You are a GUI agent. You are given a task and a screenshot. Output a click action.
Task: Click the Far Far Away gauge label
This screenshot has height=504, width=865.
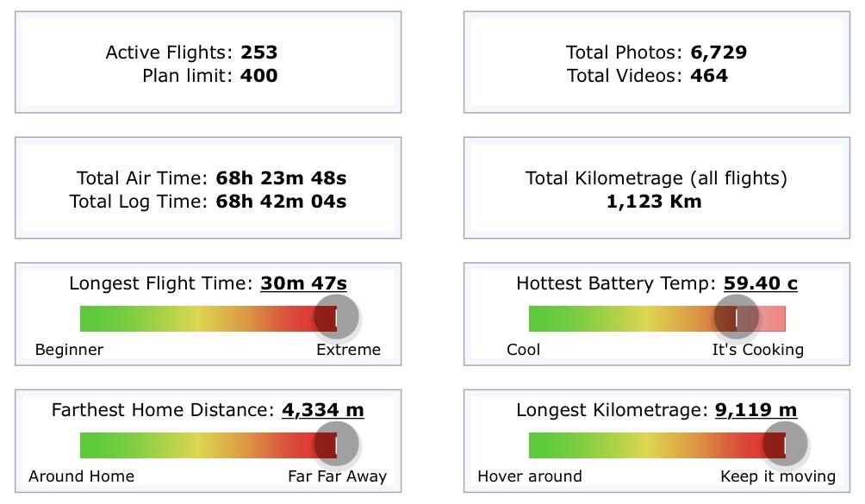(337, 476)
